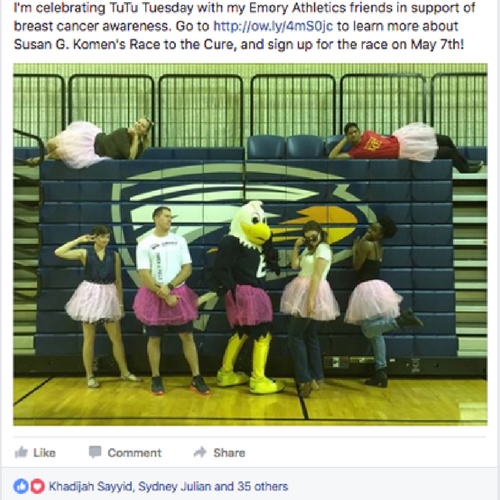Click the Share button label
The width and height of the screenshot is (500, 500).
229,453
